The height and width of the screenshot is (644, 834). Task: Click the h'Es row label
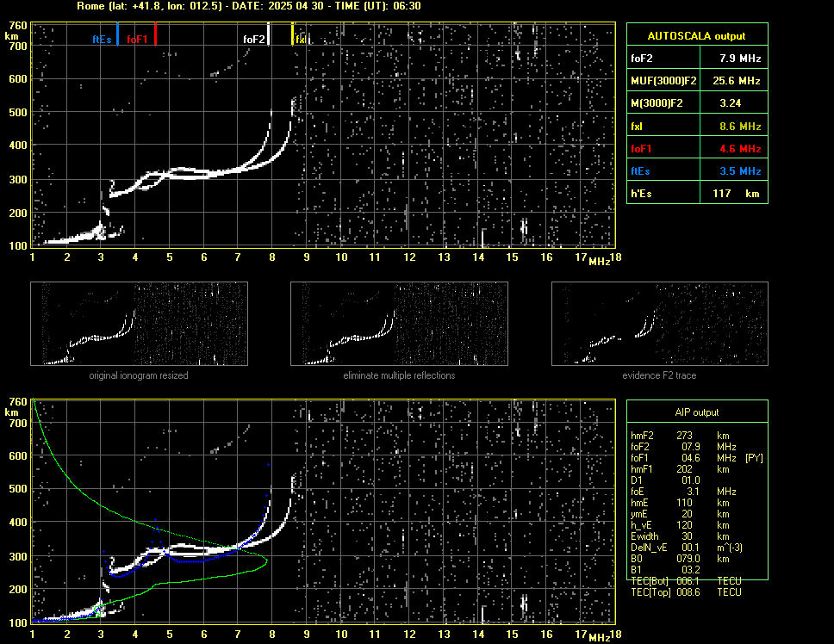(641, 194)
